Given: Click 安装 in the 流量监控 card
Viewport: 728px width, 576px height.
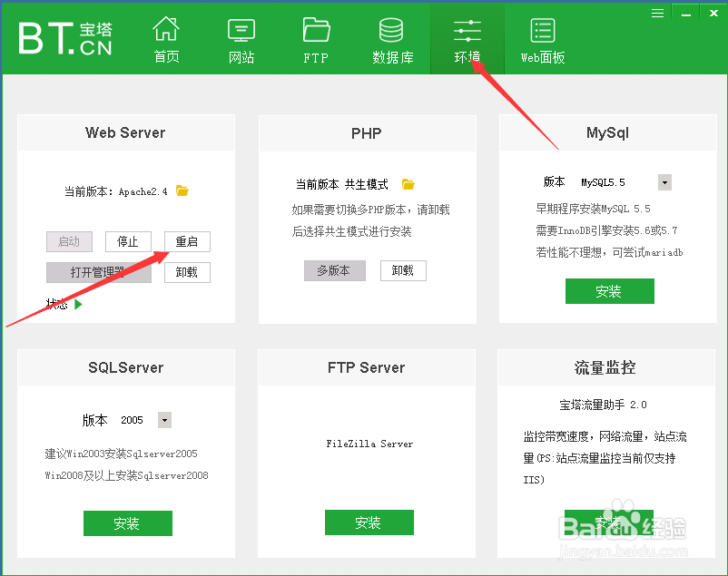Looking at the screenshot, I should coord(609,522).
